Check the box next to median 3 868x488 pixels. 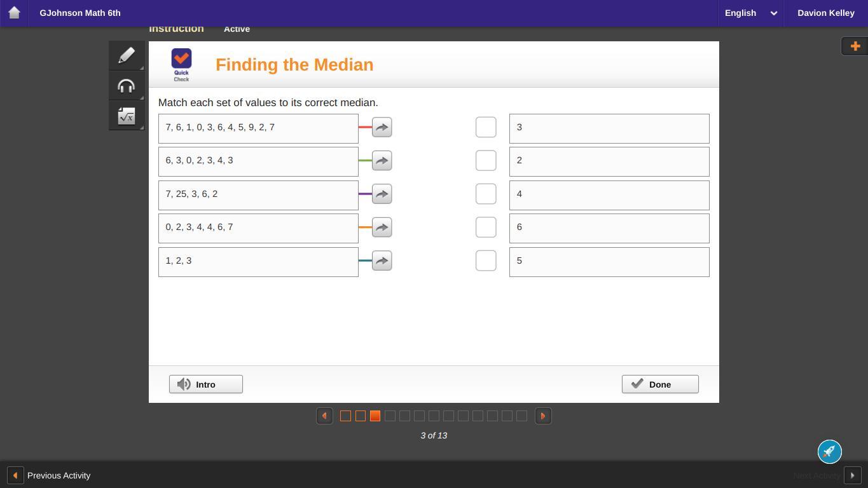(486, 127)
